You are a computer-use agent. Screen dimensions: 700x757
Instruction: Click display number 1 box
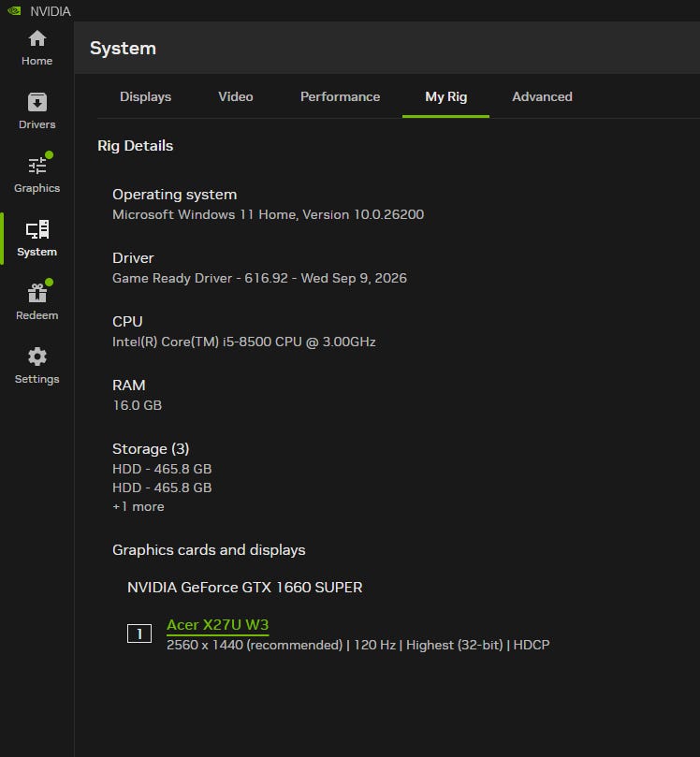(139, 633)
